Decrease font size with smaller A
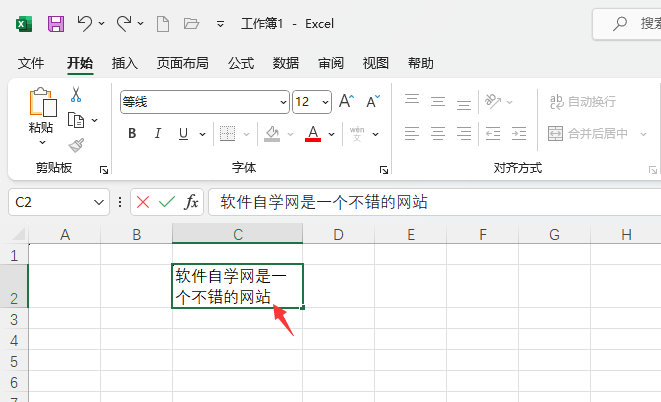The width and height of the screenshot is (661, 402). [373, 102]
